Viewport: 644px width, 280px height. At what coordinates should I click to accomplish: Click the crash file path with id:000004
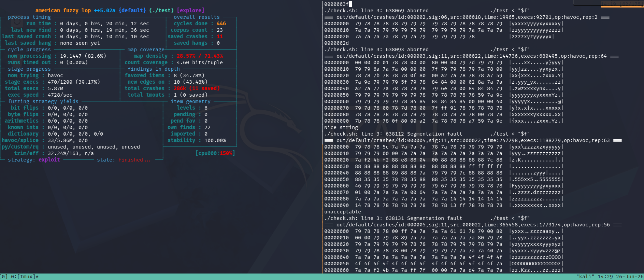(x=473, y=140)
